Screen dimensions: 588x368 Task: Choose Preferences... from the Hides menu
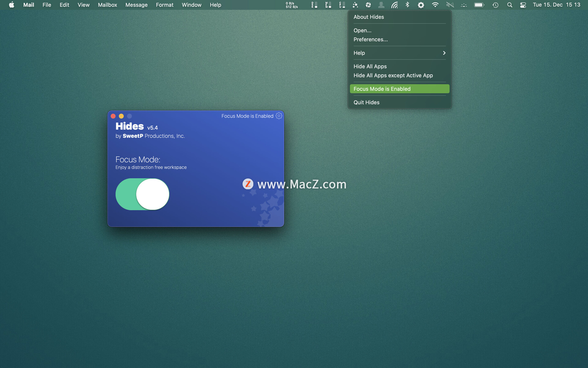399,39
